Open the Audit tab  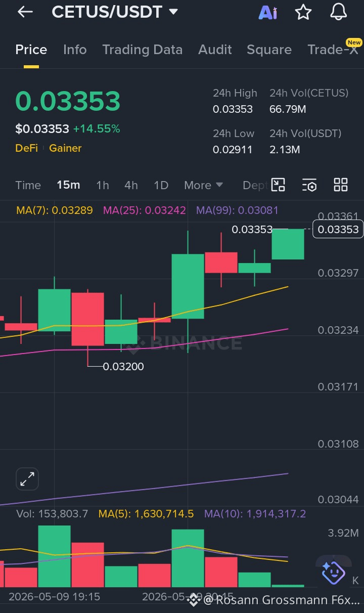click(x=215, y=50)
